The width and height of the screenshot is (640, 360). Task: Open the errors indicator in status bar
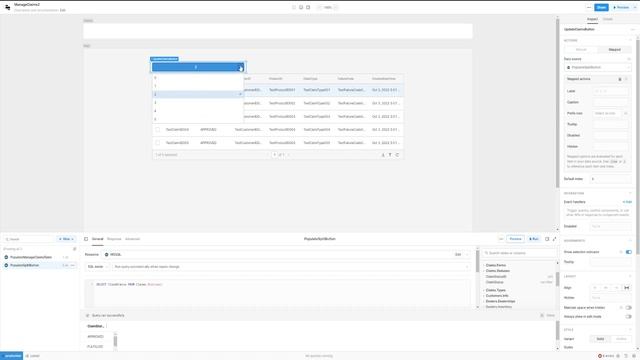pyautogui.click(x=606, y=356)
